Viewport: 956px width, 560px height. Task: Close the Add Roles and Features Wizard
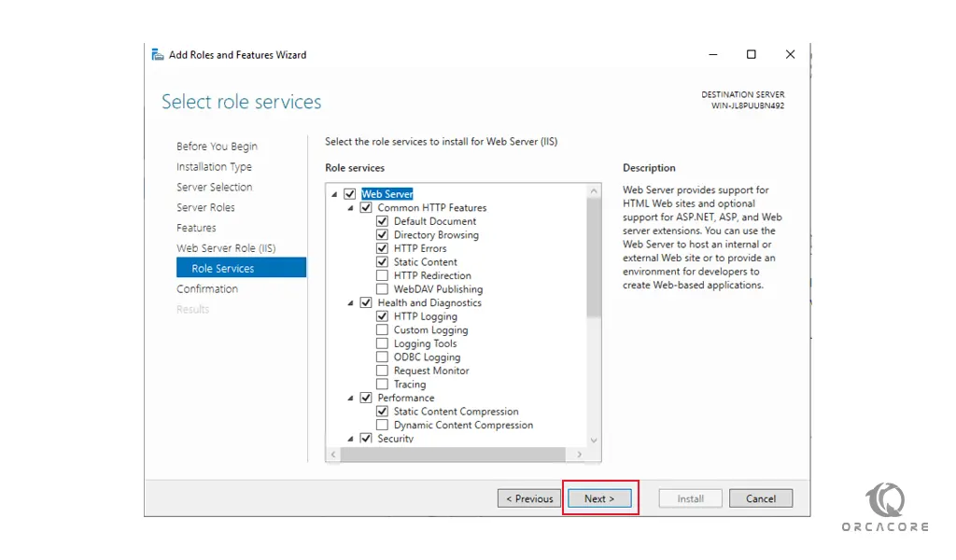click(x=790, y=54)
